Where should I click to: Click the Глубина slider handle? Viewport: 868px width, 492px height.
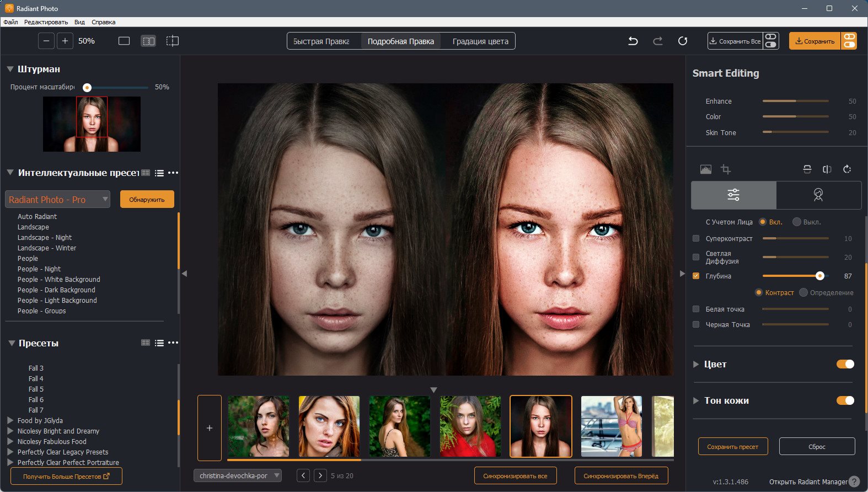pyautogui.click(x=820, y=276)
